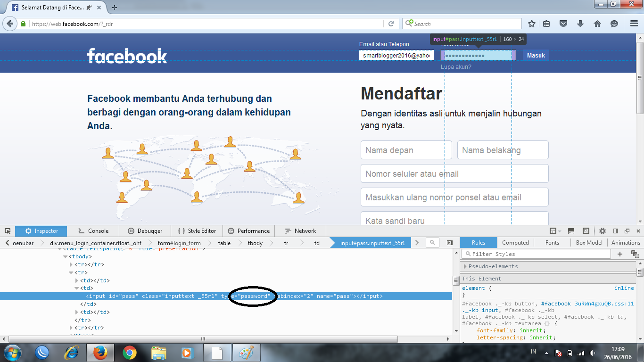Open the Firefox hamburger menu
The width and height of the screenshot is (644, 362).
point(634,24)
